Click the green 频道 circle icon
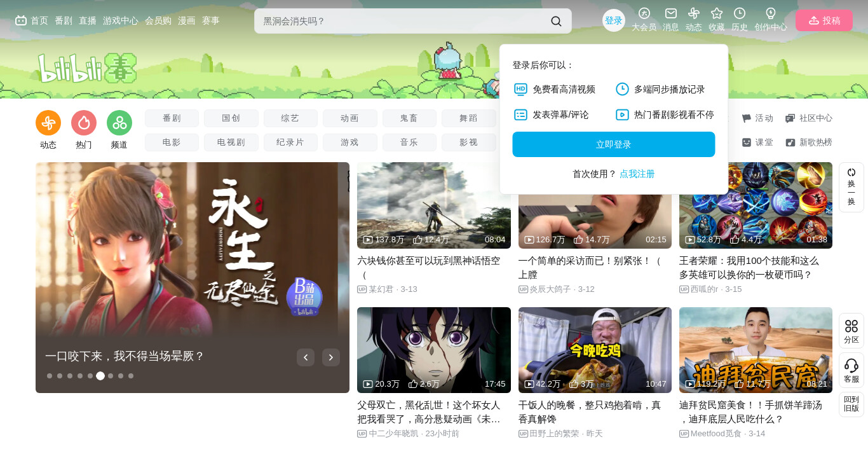Screen dimensions: 868x463 (119, 123)
